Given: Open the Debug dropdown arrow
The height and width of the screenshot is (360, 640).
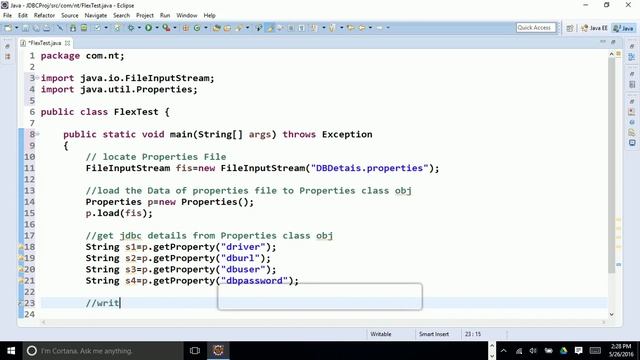Looking at the screenshot, I should click(139, 28).
